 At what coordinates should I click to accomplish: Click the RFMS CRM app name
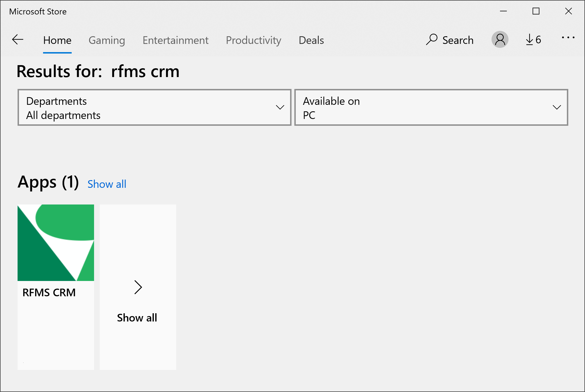point(49,293)
